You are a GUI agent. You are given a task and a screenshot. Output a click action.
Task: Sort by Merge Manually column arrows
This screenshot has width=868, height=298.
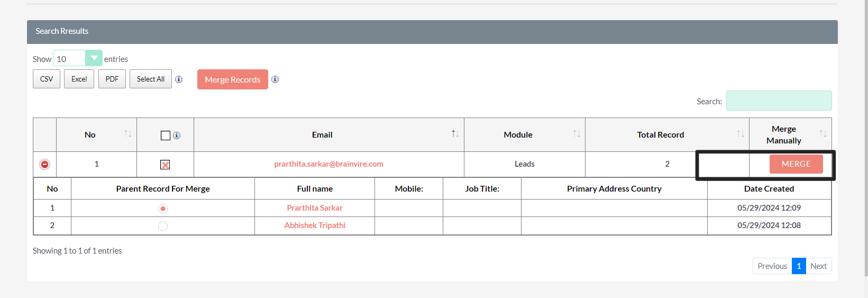823,134
